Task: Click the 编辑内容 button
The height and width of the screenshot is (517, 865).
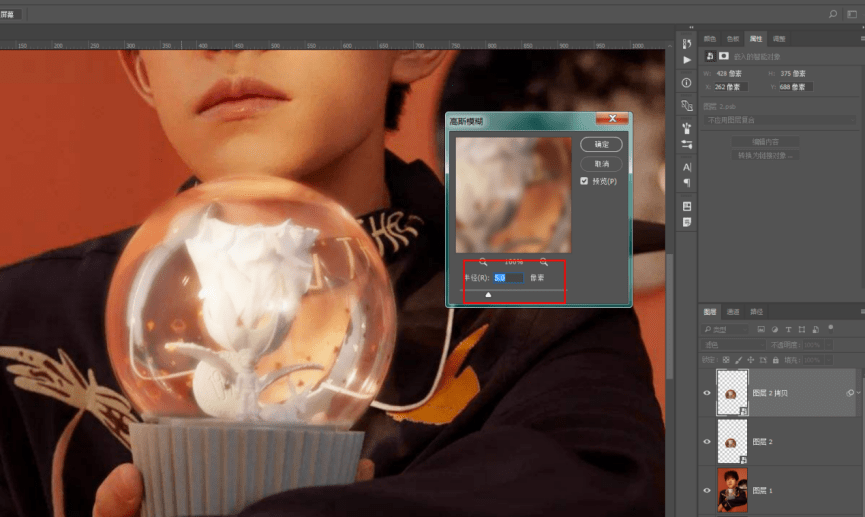Action: pyautogui.click(x=765, y=142)
